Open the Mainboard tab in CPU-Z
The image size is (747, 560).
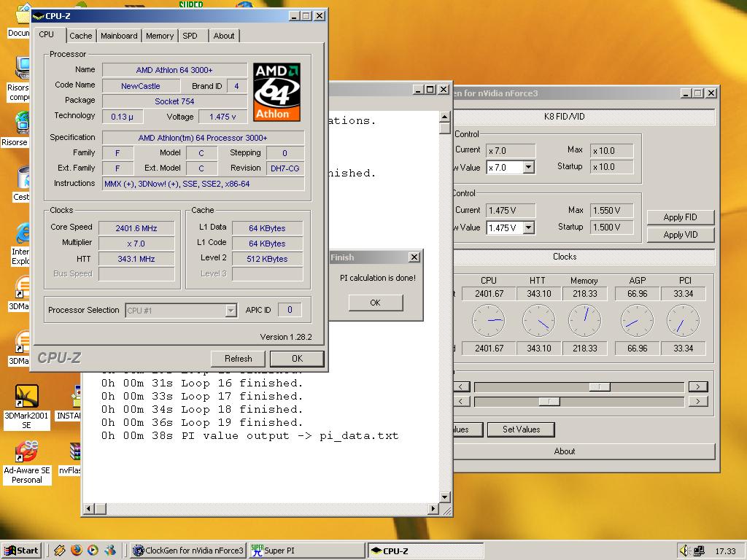coord(119,36)
